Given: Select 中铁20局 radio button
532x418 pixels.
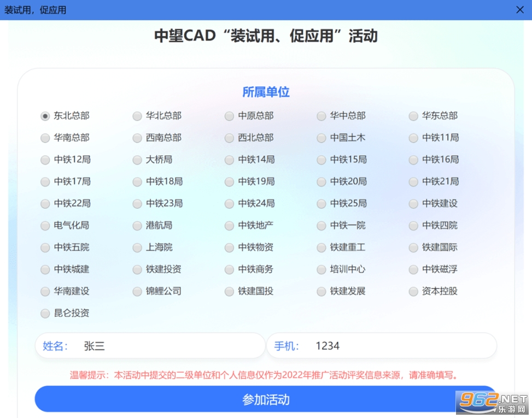Looking at the screenshot, I should tap(321, 182).
